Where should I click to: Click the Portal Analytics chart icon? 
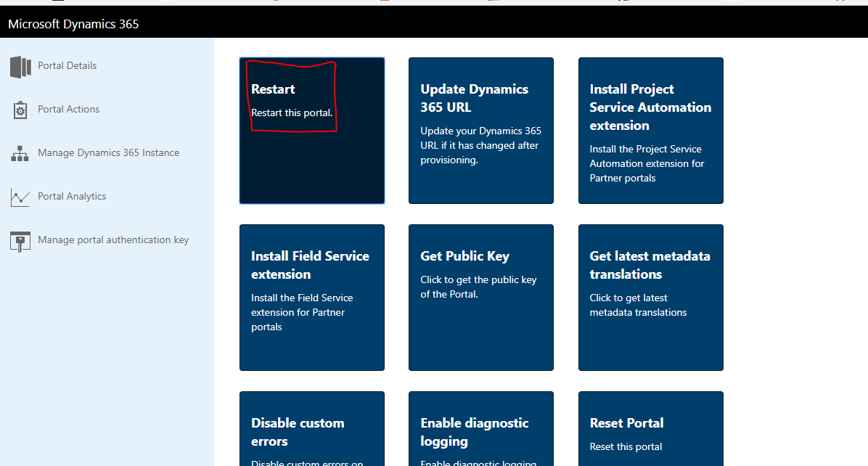[x=20, y=197]
